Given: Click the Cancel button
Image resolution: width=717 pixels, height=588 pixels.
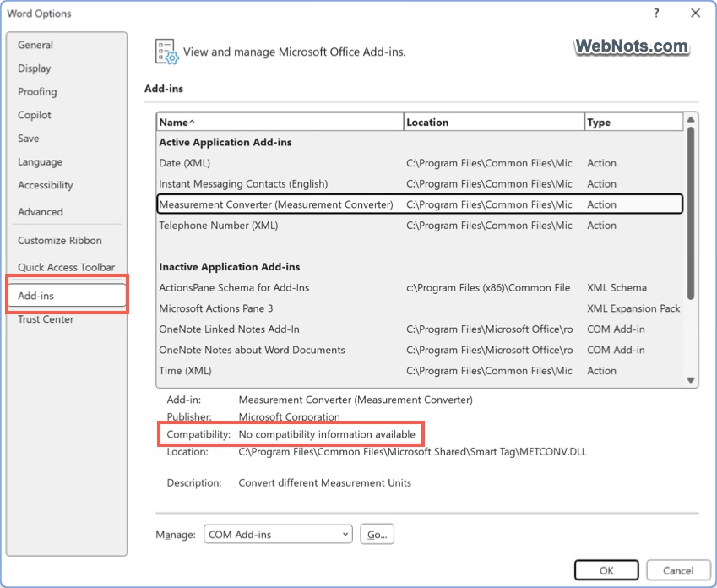Looking at the screenshot, I should click(x=678, y=570).
